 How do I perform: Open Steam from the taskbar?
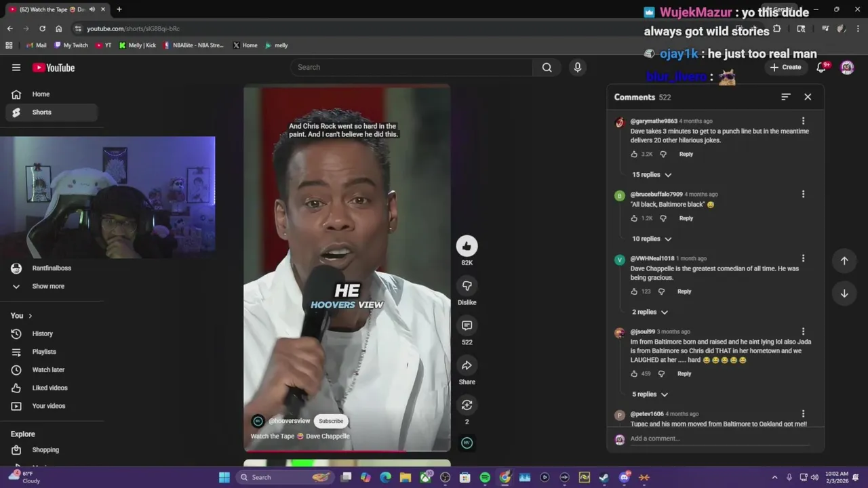click(x=604, y=477)
